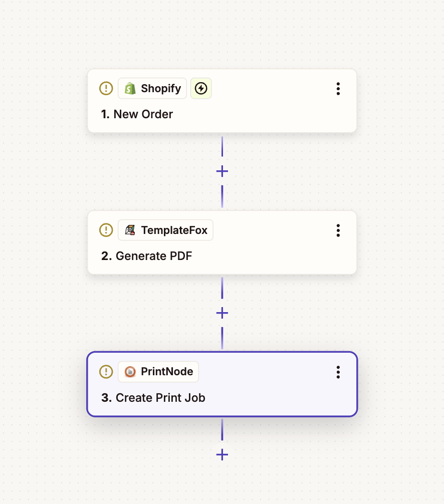
Task: Select the "2. Generate PDF" step title
Action: click(146, 256)
